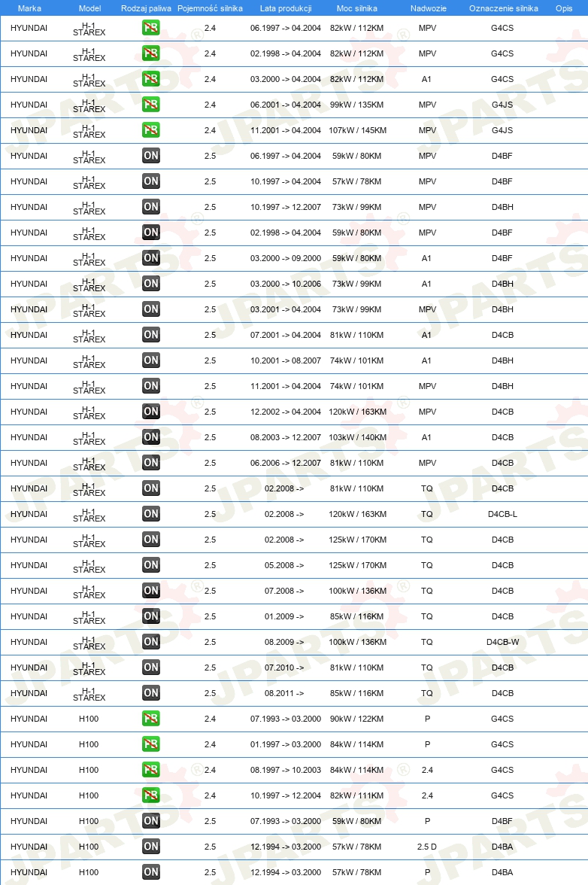Click the power value '103kW / 140KM'
Image resolution: width=588 pixels, height=885 pixels.
click(x=357, y=437)
